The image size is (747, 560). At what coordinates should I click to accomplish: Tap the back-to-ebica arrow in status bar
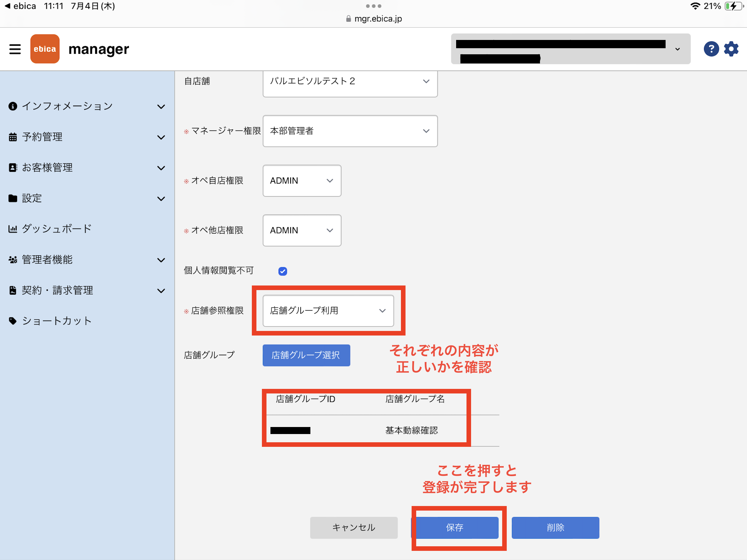click(7, 6)
